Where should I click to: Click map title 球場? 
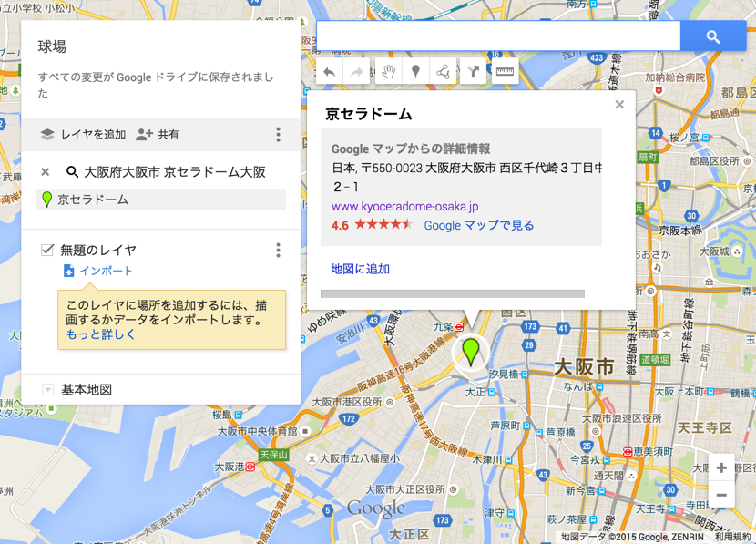click(52, 46)
